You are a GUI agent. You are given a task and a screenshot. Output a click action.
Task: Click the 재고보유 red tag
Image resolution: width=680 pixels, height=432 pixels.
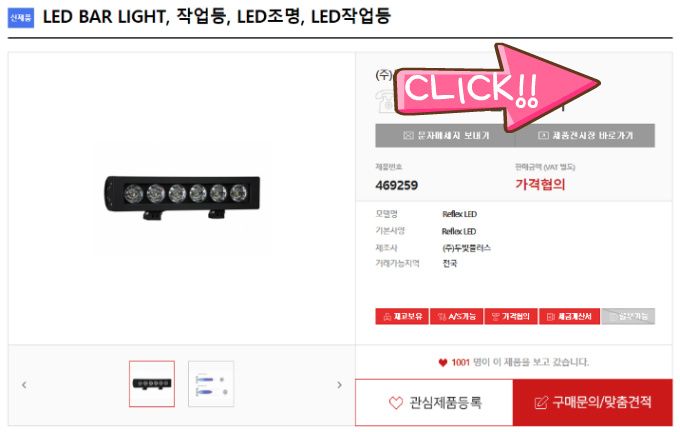click(402, 317)
